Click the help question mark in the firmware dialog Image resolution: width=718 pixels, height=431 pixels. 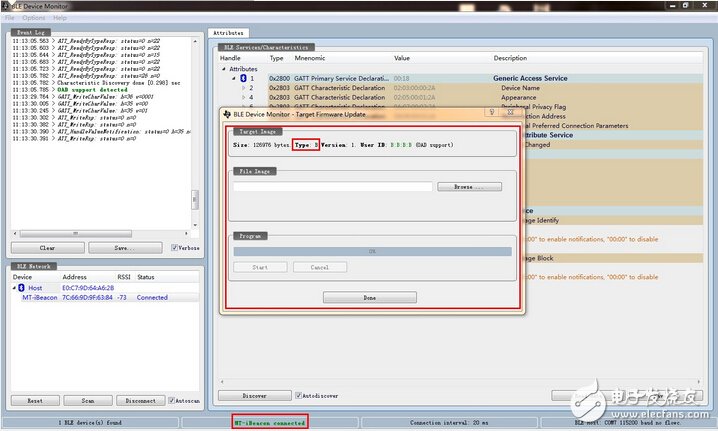pos(492,113)
